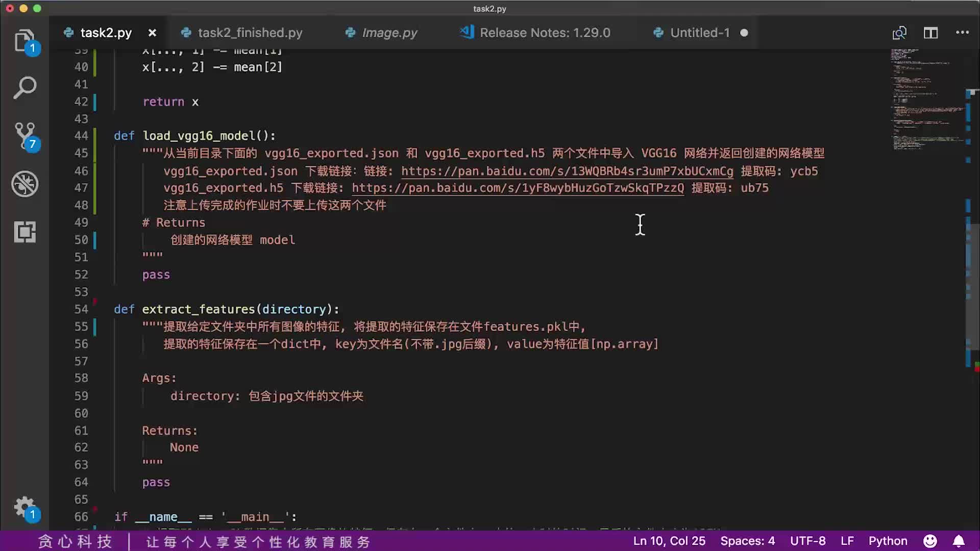980x551 pixels.
Task: Click 'None' on line 62
Action: [184, 447]
